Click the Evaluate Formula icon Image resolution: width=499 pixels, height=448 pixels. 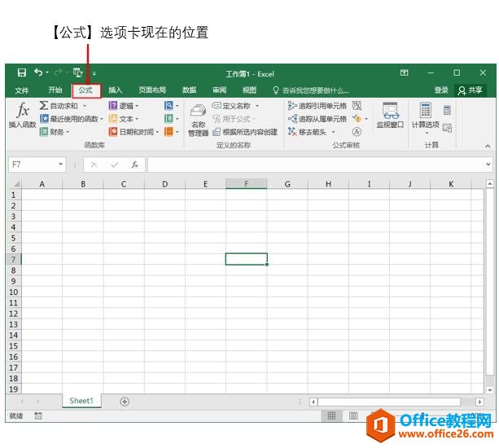point(357,131)
